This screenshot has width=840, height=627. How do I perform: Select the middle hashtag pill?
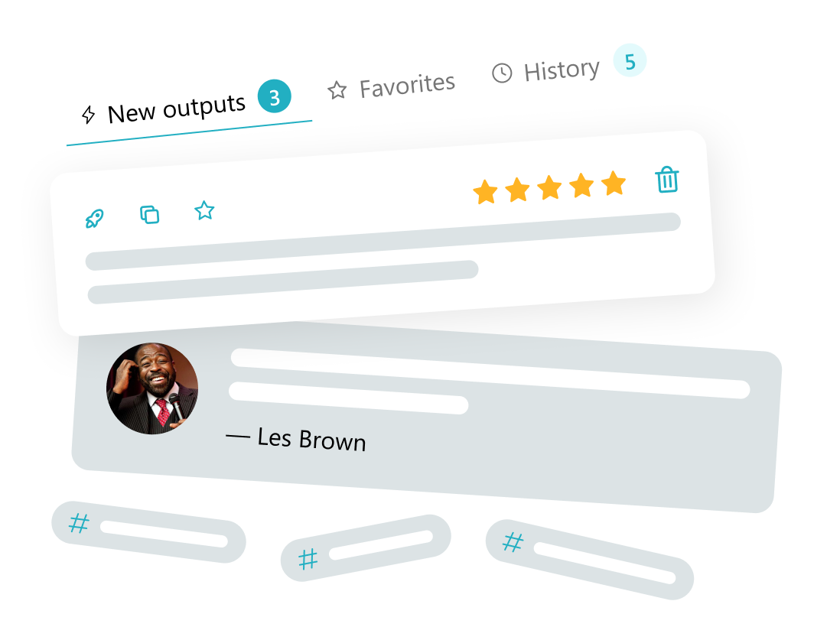pyautogui.click(x=366, y=547)
